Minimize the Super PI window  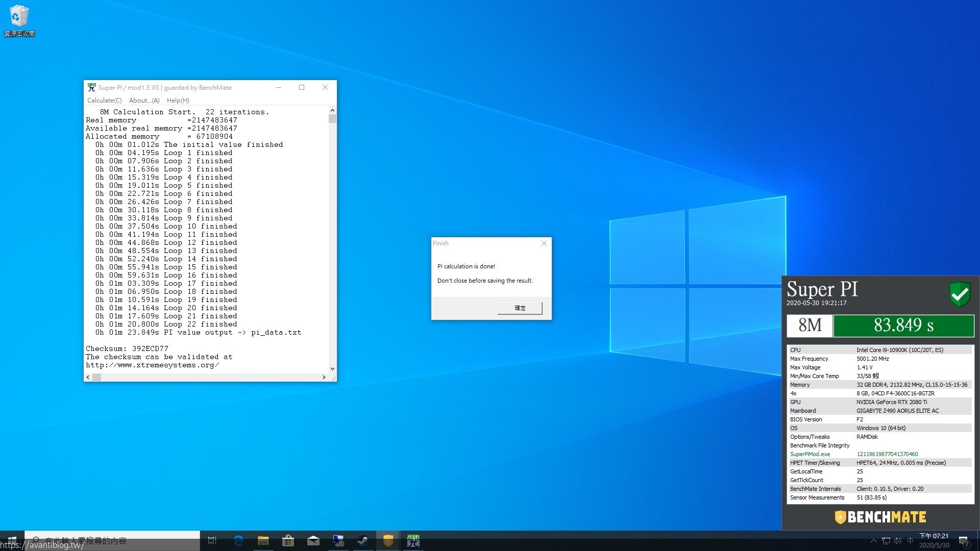(279, 87)
